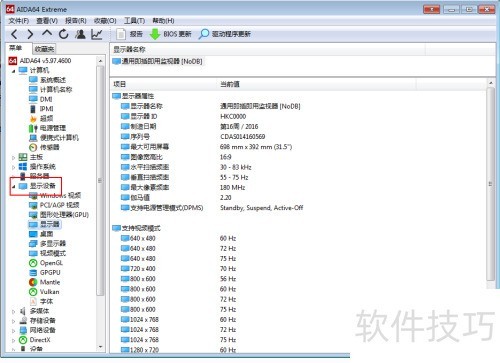The image size is (500, 363).
Task: Click the 720 x 400 video mode row
Action: tap(142, 269)
